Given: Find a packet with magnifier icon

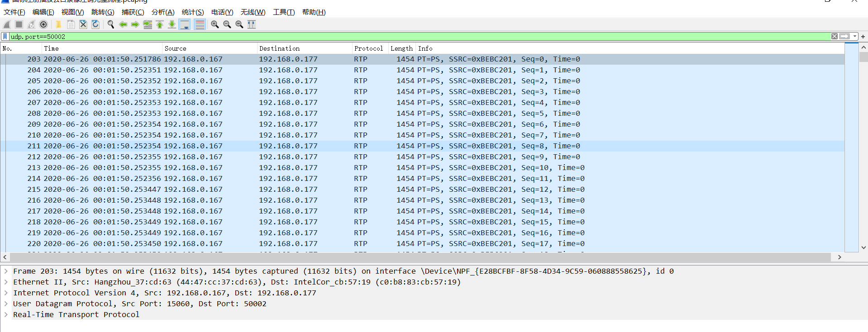Looking at the screenshot, I should 110,24.
